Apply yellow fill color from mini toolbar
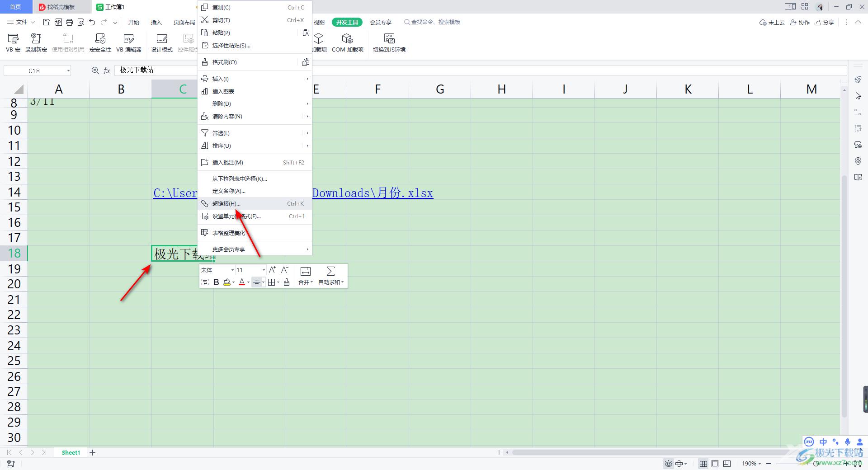868x470 pixels. click(x=227, y=282)
